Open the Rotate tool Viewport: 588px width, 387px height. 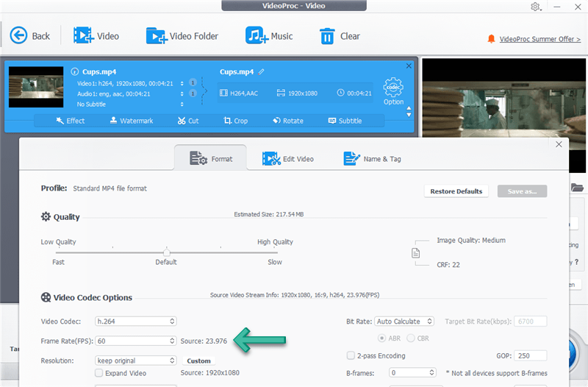click(288, 121)
